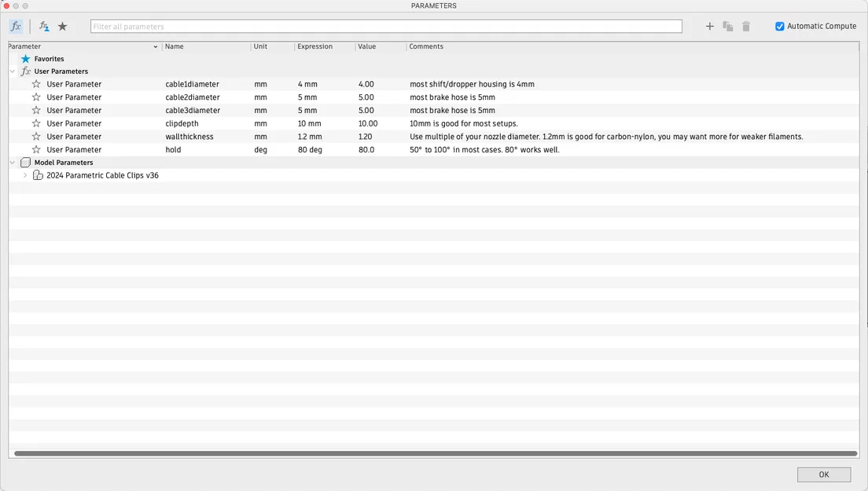Click the Expression column header

pyautogui.click(x=315, y=46)
